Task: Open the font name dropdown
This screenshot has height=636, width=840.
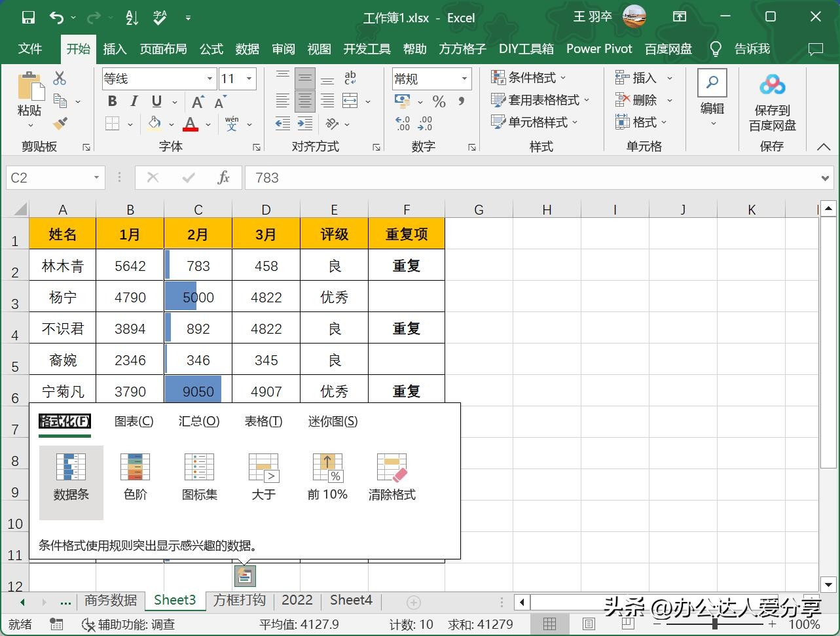Action: [x=211, y=78]
